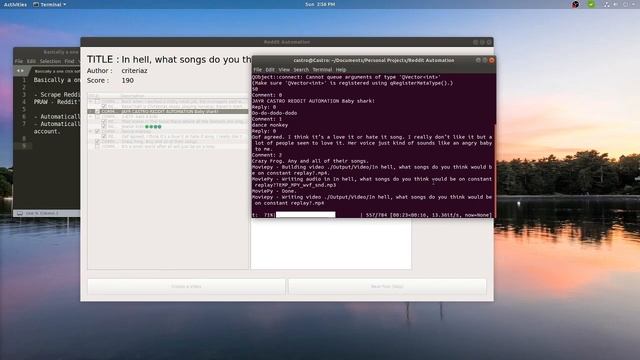Open the Terminal menu in terminal menu bar
Viewport: 640px width, 360px height.
pos(322,70)
